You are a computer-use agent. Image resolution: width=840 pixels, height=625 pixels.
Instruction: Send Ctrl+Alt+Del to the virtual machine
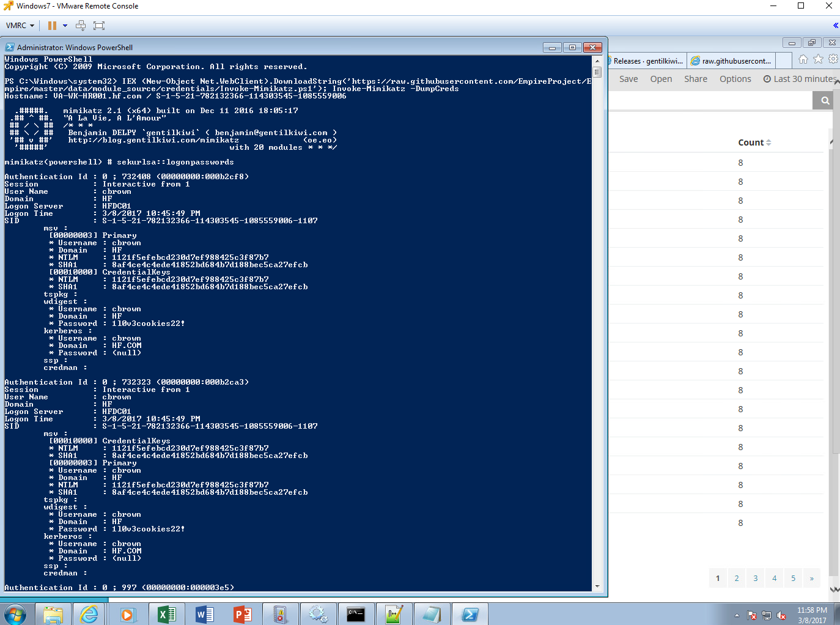point(81,26)
